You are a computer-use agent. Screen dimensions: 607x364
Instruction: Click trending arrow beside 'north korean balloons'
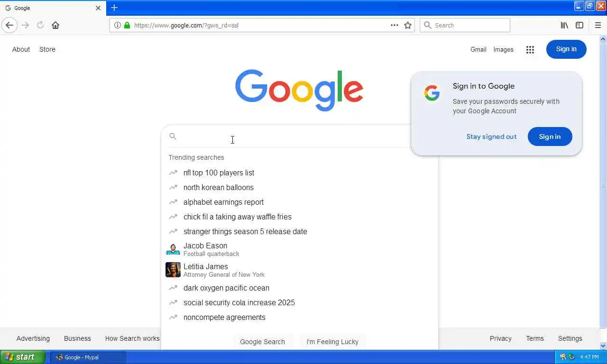point(173,187)
